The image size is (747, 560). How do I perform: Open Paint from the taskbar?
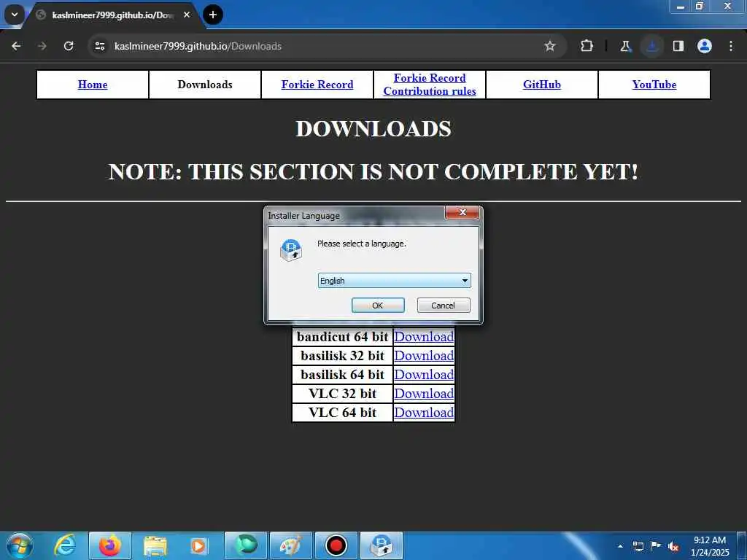click(290, 545)
